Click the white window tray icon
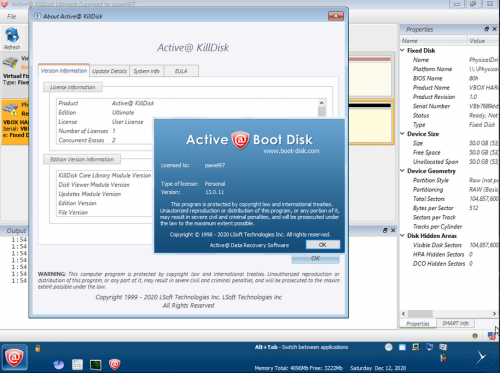Image resolution: width=500 pixels, height=373 pixels. point(402,347)
